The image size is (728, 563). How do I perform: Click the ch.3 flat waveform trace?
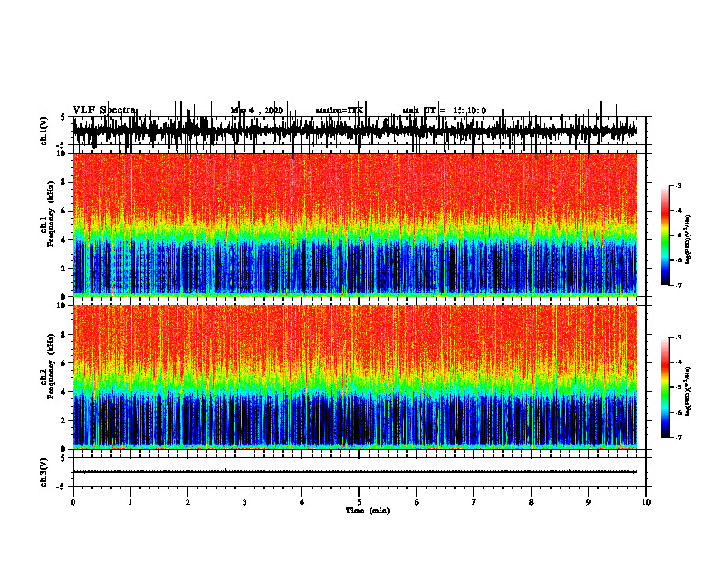pyautogui.click(x=354, y=472)
